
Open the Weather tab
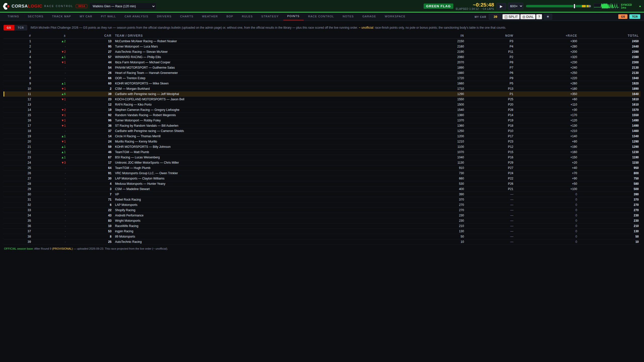pos(210,16)
